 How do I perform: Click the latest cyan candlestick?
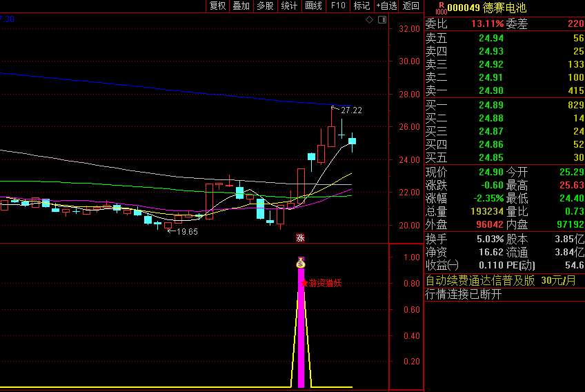click(353, 141)
